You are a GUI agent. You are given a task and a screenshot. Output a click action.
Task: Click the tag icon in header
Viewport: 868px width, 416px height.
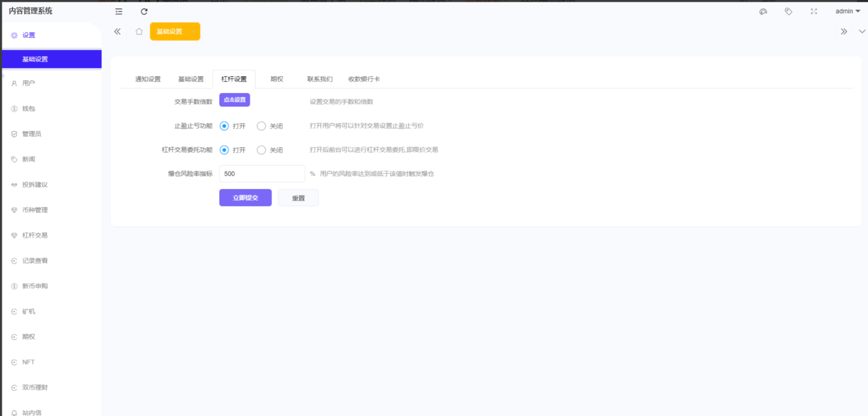click(x=788, y=12)
